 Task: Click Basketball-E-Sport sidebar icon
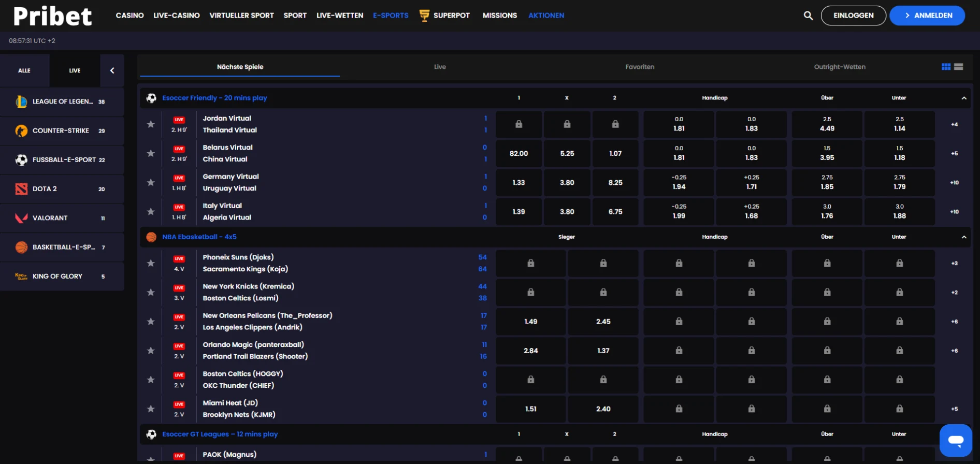(x=21, y=247)
